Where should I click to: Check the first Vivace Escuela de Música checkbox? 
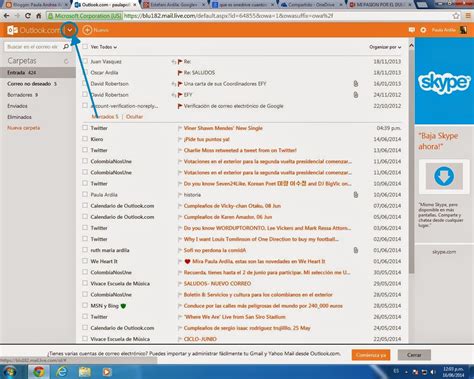pyautogui.click(x=85, y=283)
